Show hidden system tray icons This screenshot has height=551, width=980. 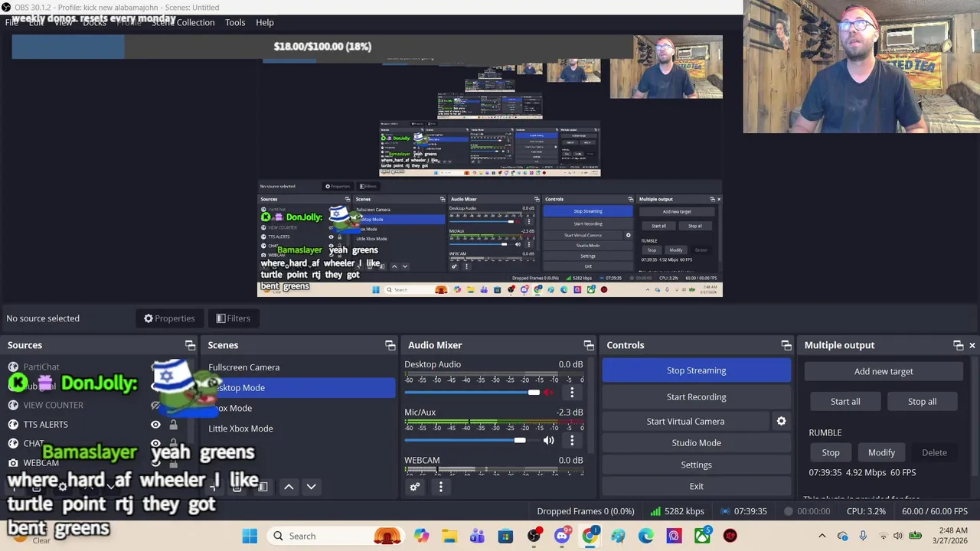point(822,536)
